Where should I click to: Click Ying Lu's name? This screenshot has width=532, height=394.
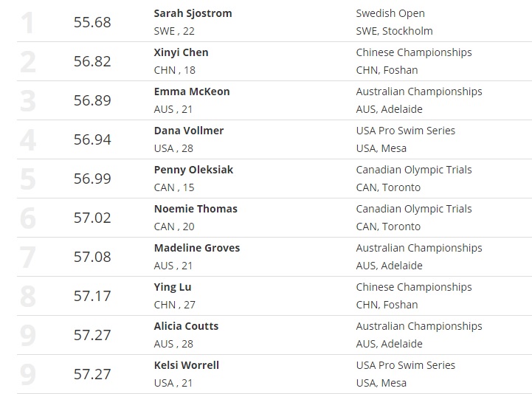coord(173,287)
